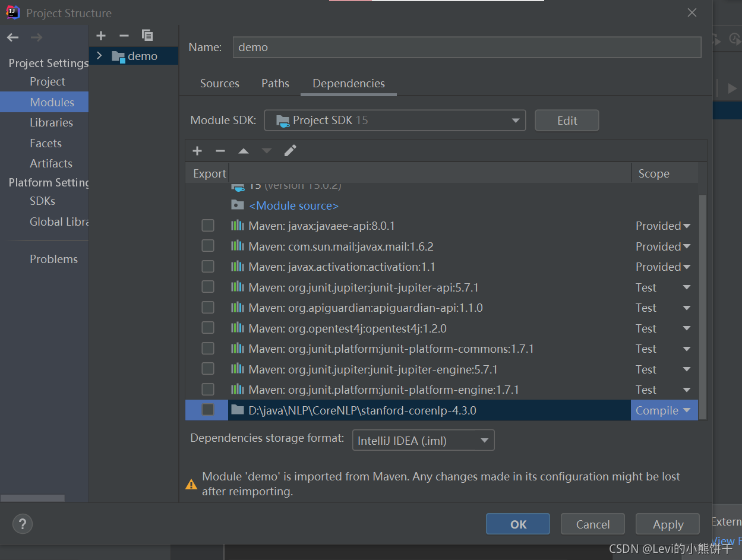Toggle export for javaee-api dependency
Viewport: 742px width, 560px height.
pyautogui.click(x=208, y=226)
